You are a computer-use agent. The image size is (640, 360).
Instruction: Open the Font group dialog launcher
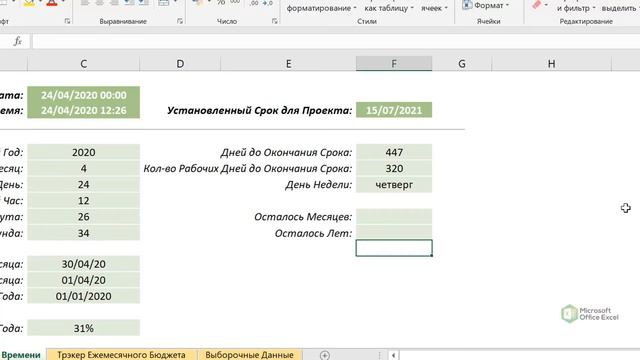pos(67,21)
